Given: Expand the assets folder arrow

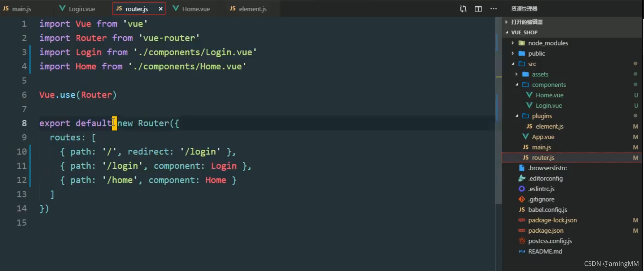Looking at the screenshot, I should 517,74.
